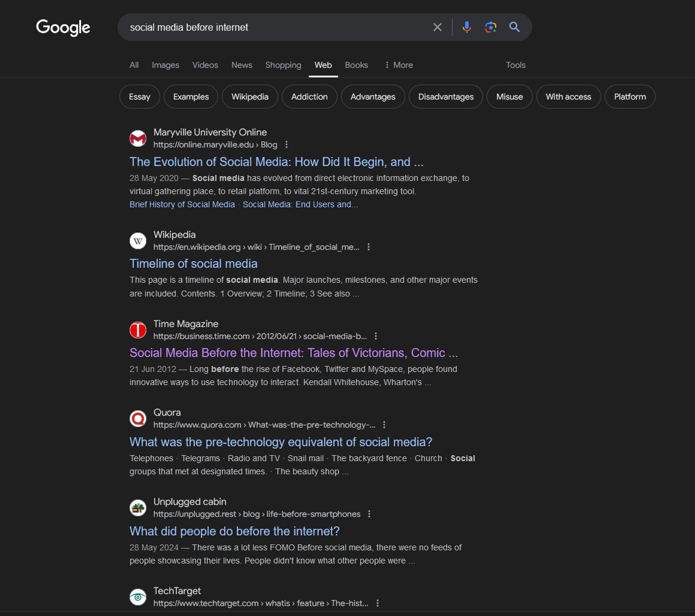This screenshot has height=616, width=695.
Task: Open Timeline of social media result
Action: coord(194,264)
